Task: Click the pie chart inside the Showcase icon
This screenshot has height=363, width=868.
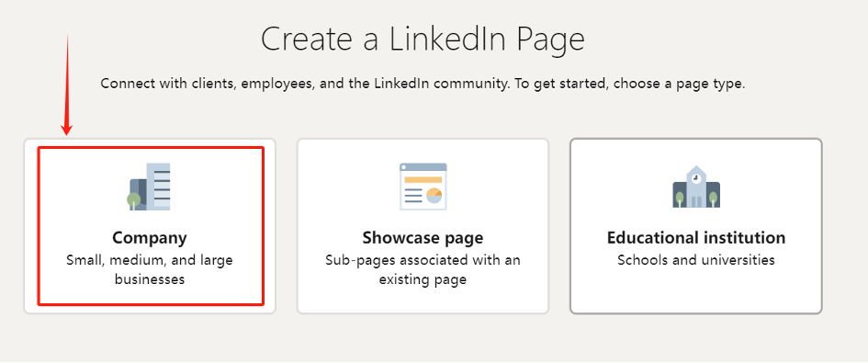Action: 434,196
